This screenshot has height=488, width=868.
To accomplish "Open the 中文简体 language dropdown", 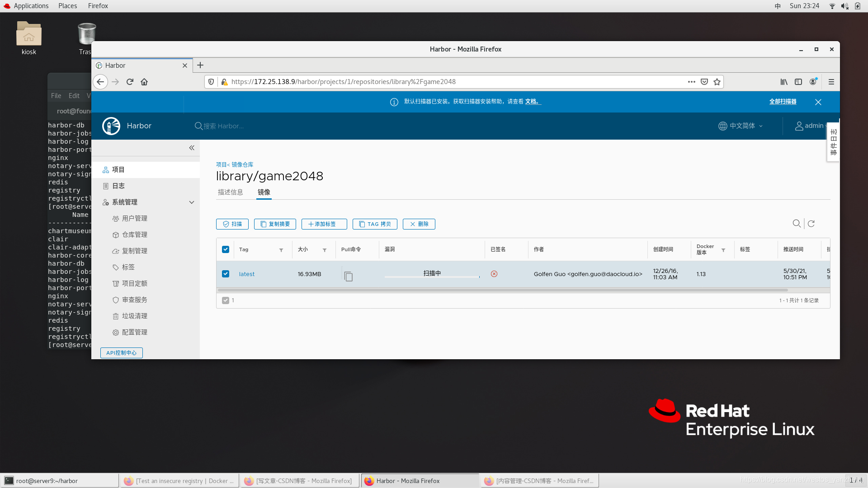I will tap(741, 126).
